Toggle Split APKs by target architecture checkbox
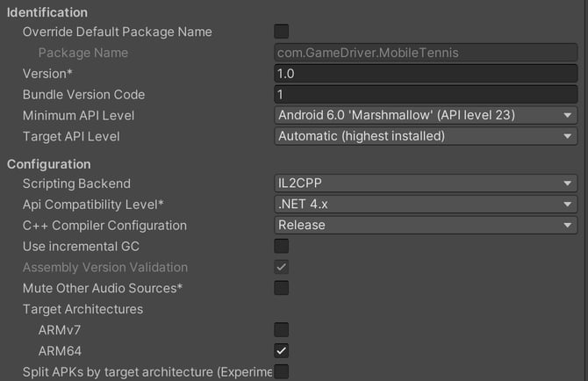Viewport: 588px width, 381px height. coord(282,372)
